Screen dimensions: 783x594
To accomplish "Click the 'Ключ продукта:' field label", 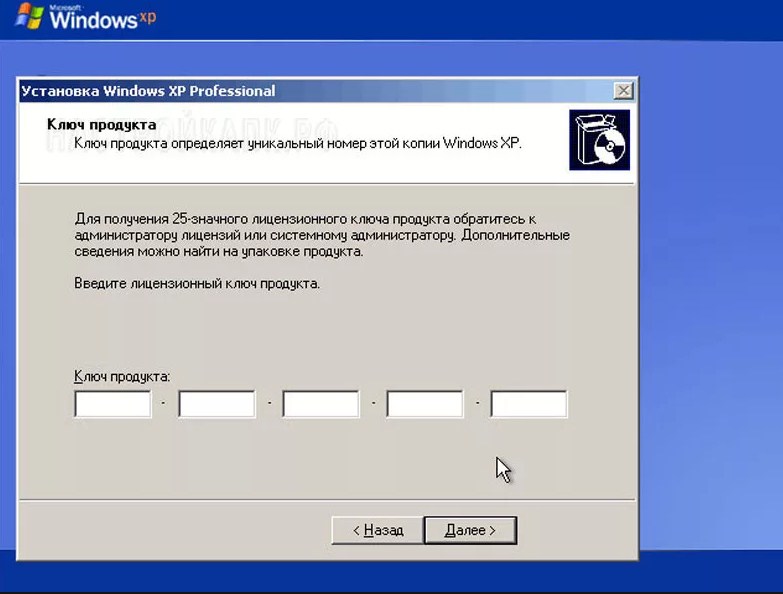I will tap(122, 376).
